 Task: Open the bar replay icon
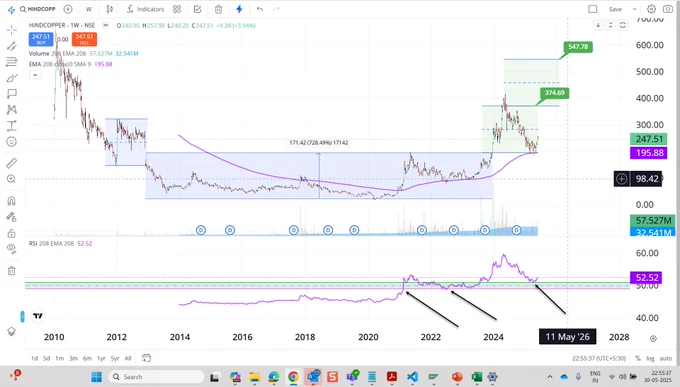pos(218,9)
